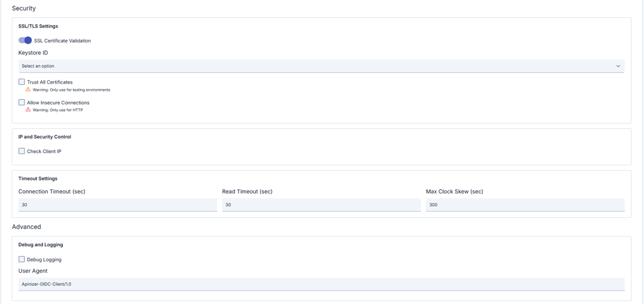Click the Security section title
This screenshot has height=304, width=644.
click(24, 8)
